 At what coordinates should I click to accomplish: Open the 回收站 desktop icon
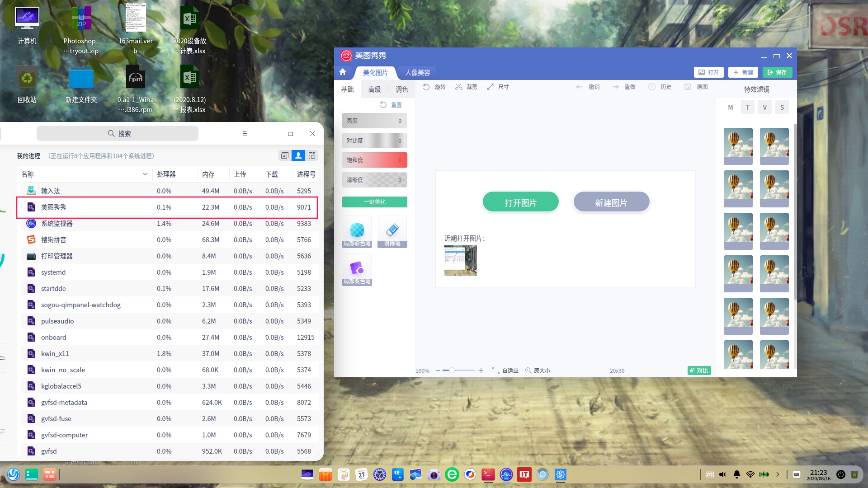(27, 85)
